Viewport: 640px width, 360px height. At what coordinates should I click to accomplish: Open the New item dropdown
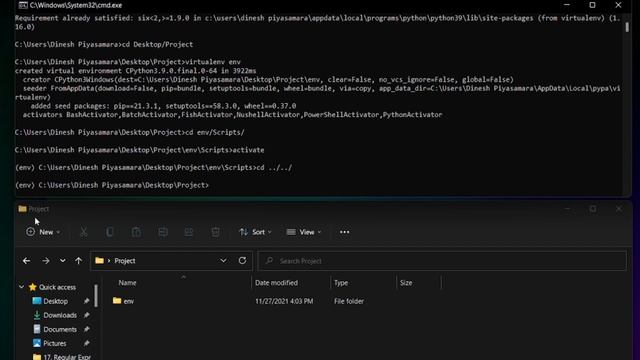pos(43,232)
